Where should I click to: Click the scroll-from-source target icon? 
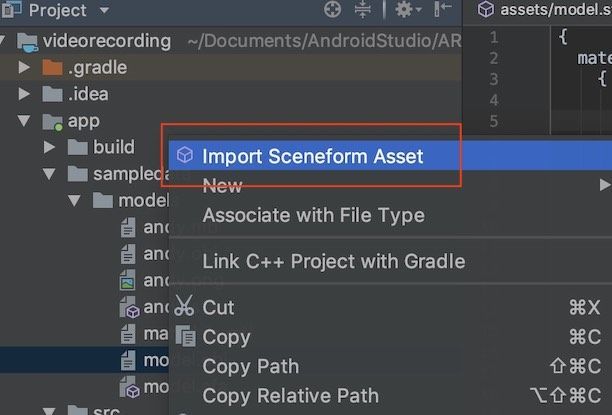tap(333, 11)
